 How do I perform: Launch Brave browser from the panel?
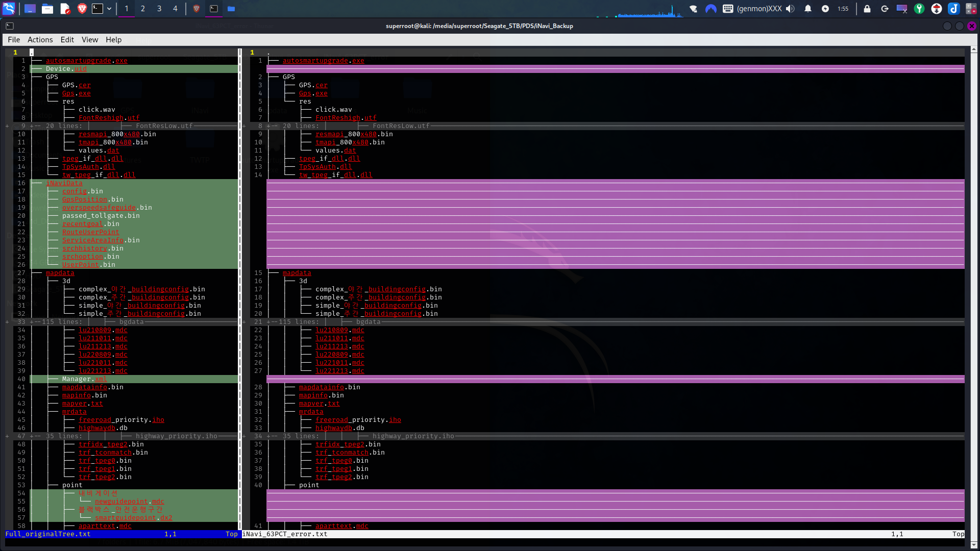coord(82,9)
